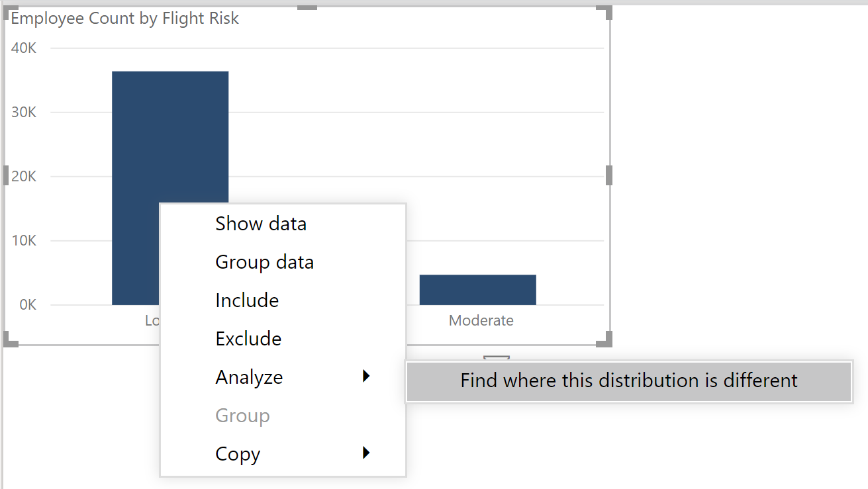
Task: Click the 10K y-axis label
Action: point(24,241)
